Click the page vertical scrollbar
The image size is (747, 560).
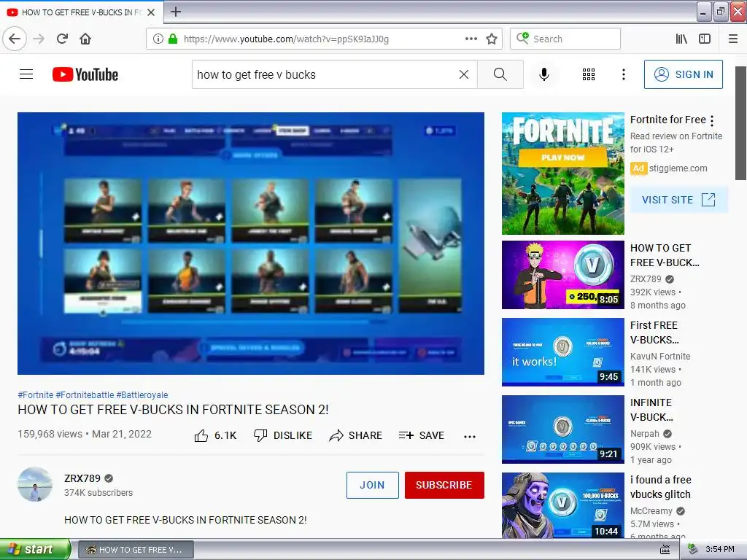pos(740,122)
